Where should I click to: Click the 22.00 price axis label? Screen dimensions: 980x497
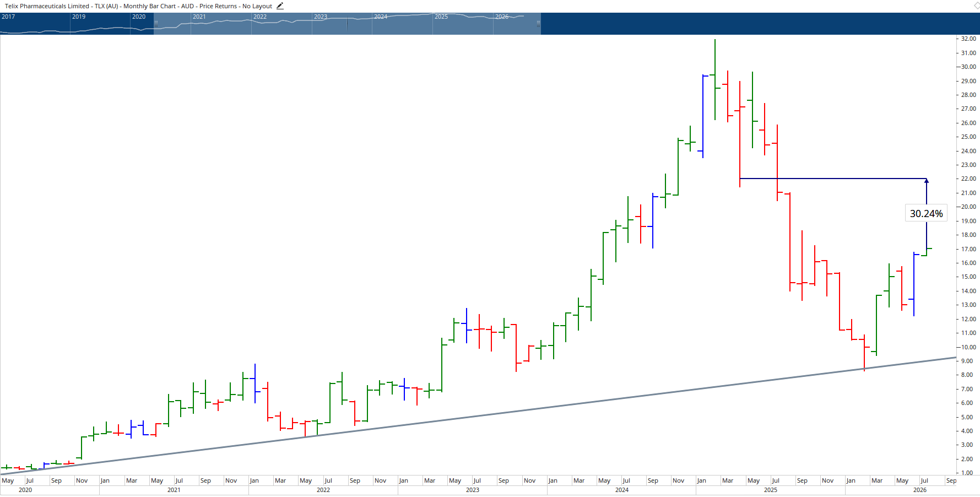(968, 179)
